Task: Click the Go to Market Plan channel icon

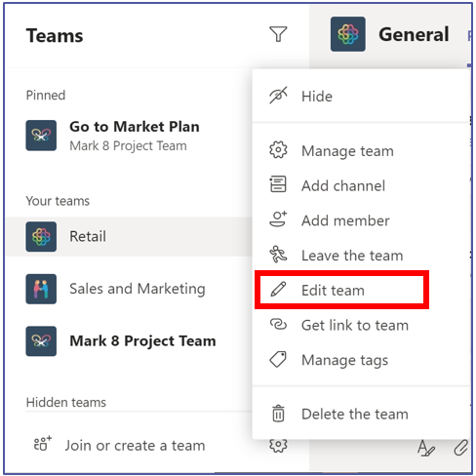Action: point(41,136)
